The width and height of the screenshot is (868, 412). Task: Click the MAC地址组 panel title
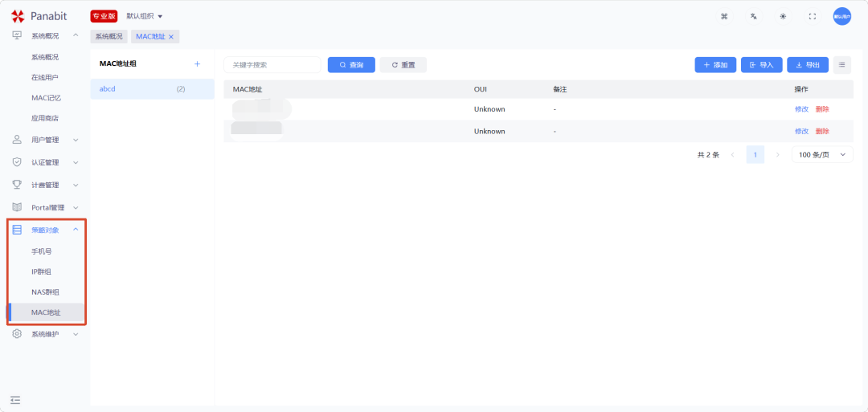pos(118,64)
